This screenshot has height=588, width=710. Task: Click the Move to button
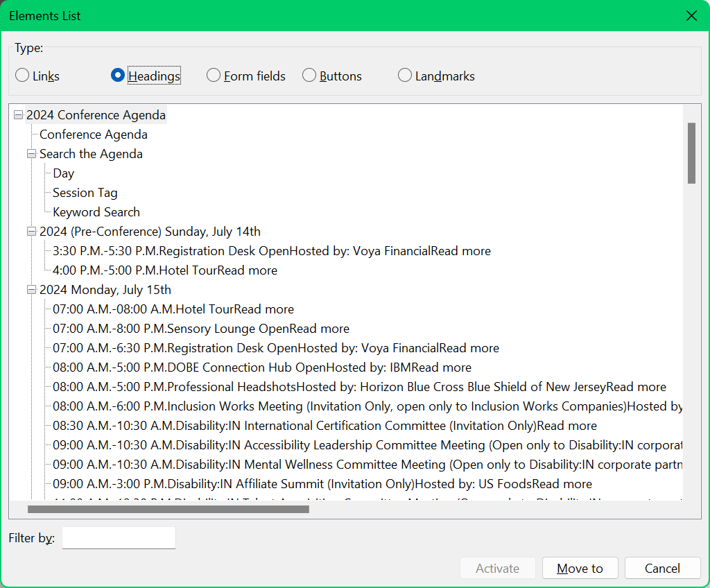click(580, 568)
